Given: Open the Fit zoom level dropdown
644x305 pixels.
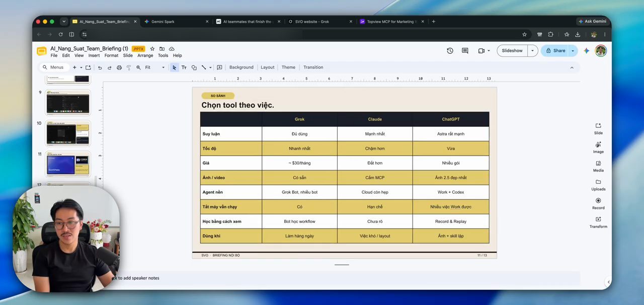Looking at the screenshot, I should 155,67.
